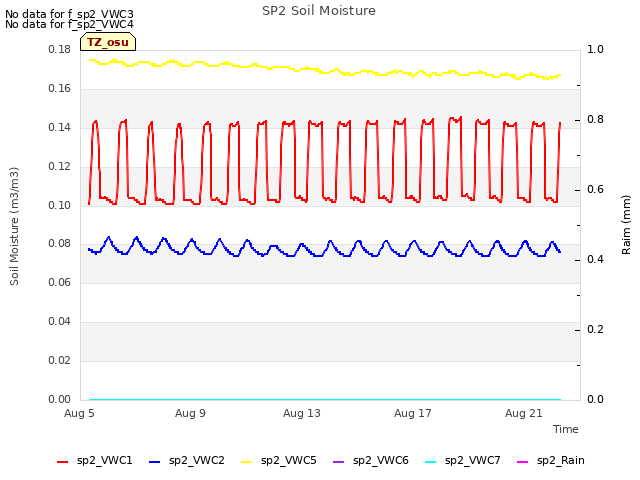Click the Aug 9 x-axis tick label
Screen dimensions: 640x480
pos(190,413)
